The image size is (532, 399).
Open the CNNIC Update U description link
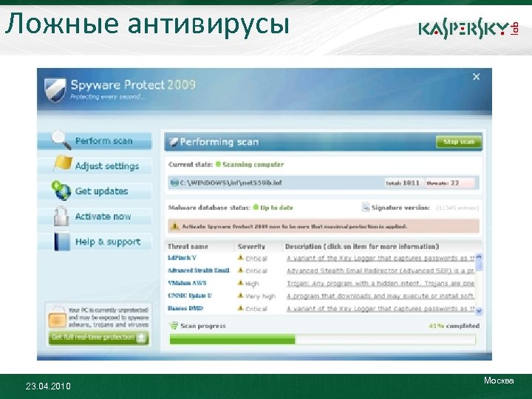(x=381, y=296)
